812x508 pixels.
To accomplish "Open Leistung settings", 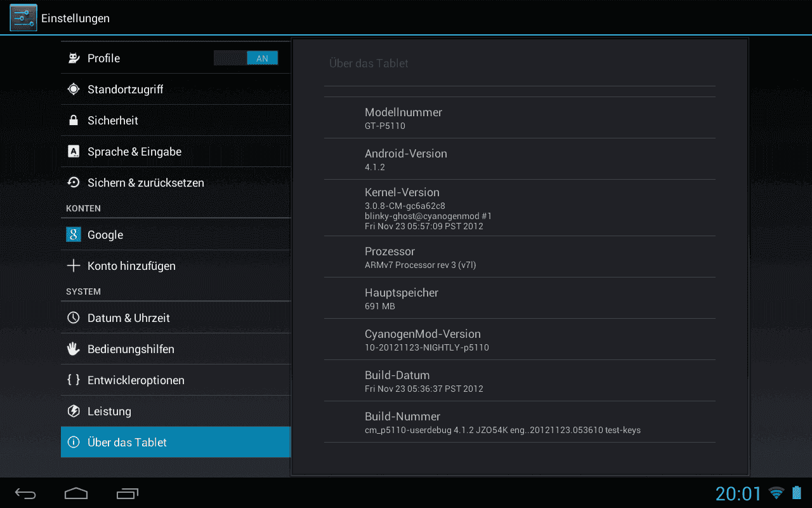I will click(176, 411).
